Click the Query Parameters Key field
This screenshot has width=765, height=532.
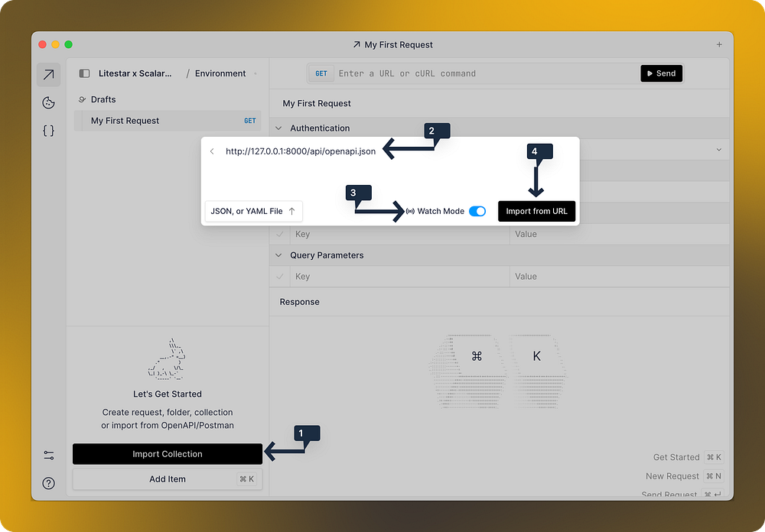click(399, 277)
